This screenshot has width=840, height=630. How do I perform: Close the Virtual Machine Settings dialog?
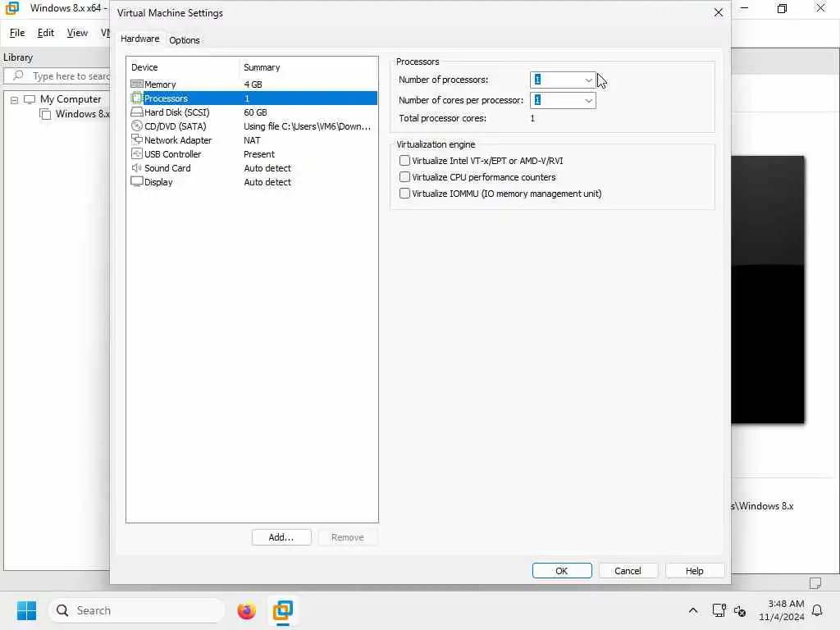click(719, 12)
